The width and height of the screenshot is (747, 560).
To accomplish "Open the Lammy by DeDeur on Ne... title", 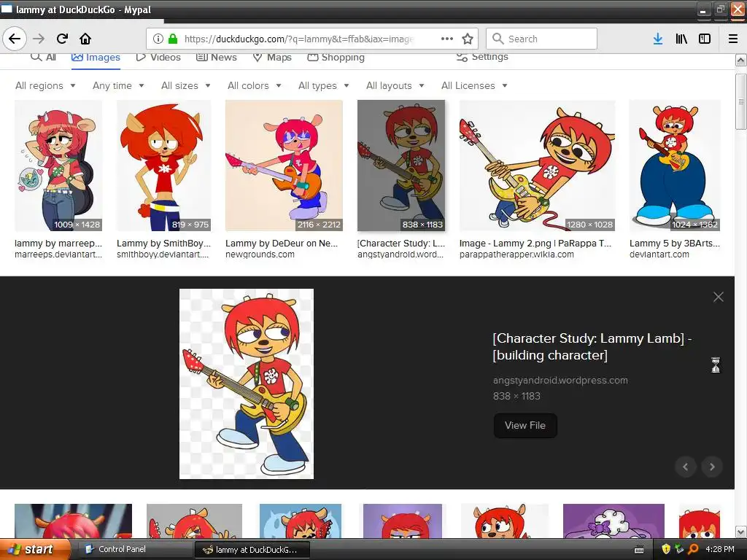I will pyautogui.click(x=281, y=244).
